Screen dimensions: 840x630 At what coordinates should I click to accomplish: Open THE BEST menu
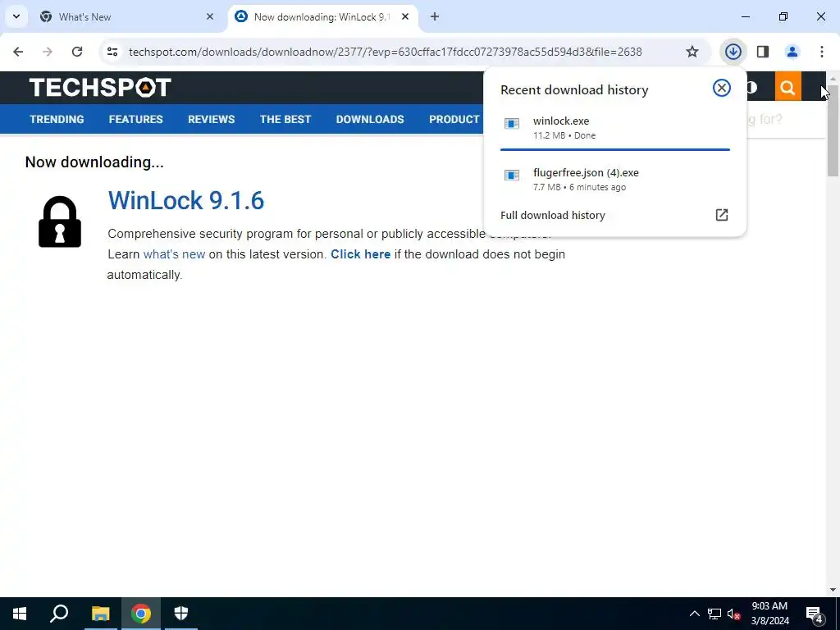pos(285,120)
